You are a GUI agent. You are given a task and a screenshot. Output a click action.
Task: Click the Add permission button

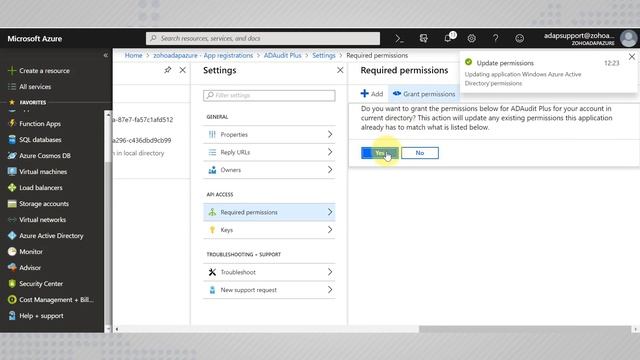[x=372, y=94]
